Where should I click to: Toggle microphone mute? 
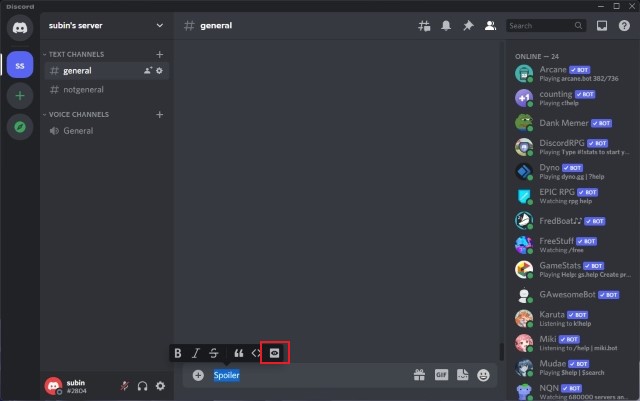coord(124,386)
